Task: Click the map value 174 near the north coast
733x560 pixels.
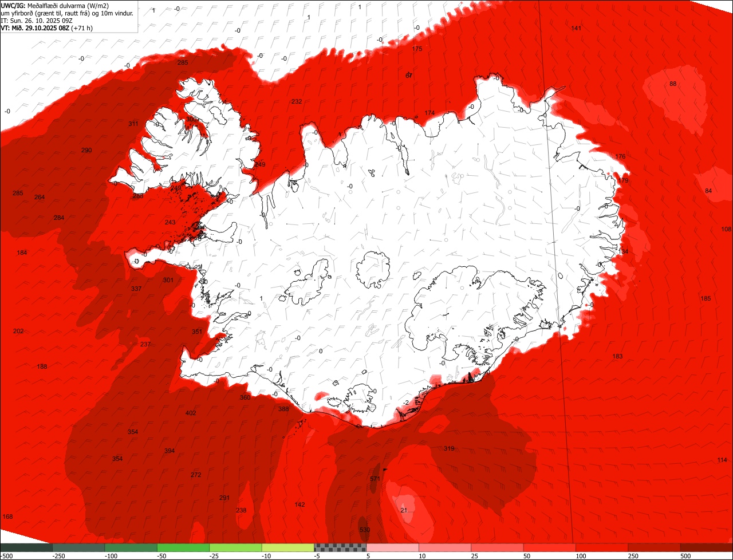Action: click(429, 113)
